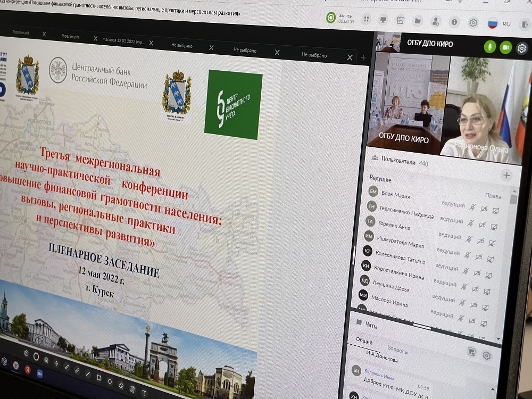532x399 pixels.
Task: Click plus button in users panel
Action: [506, 175]
